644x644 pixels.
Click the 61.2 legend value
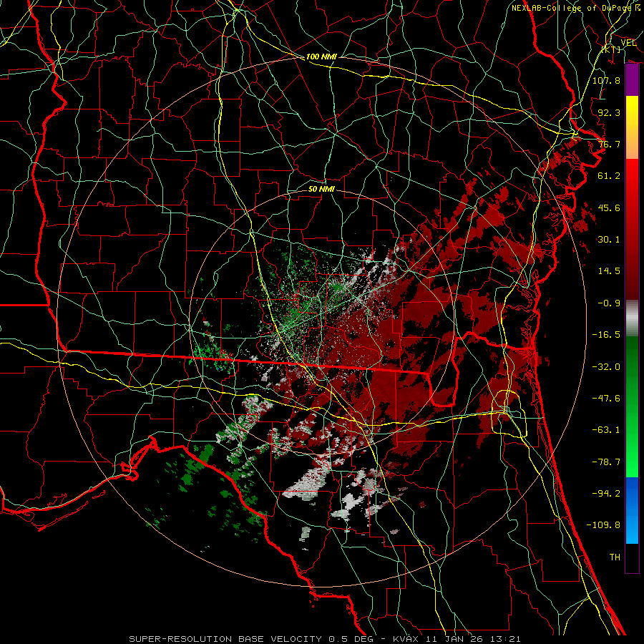pyautogui.click(x=609, y=176)
